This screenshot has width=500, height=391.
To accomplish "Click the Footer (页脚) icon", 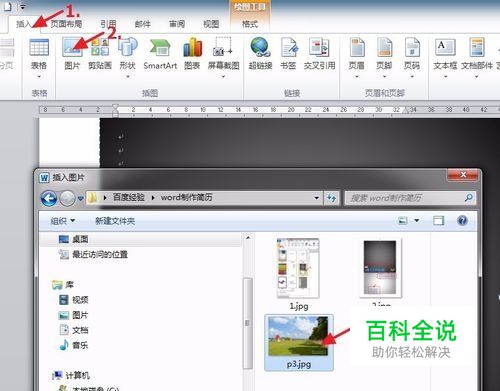I will click(x=384, y=47).
